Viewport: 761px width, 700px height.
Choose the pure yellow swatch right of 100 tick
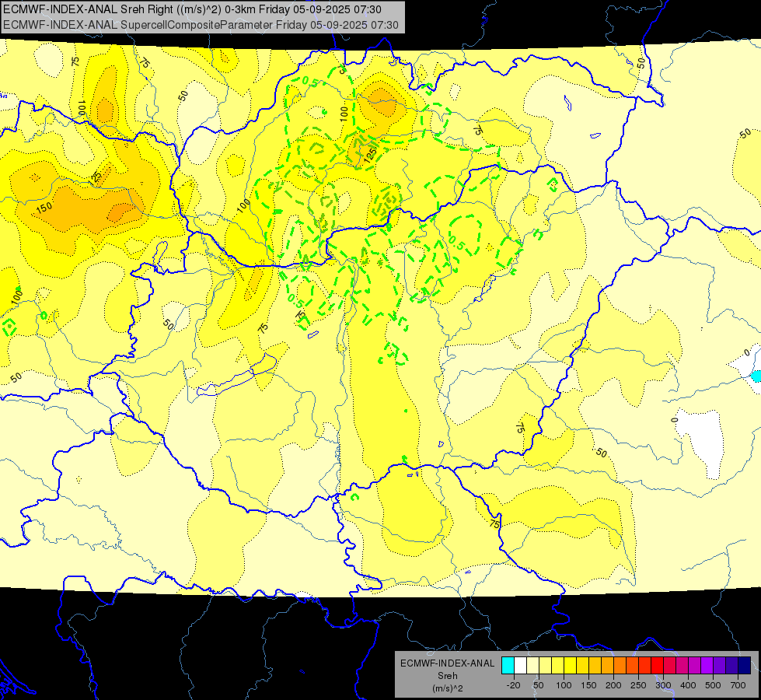[571, 666]
